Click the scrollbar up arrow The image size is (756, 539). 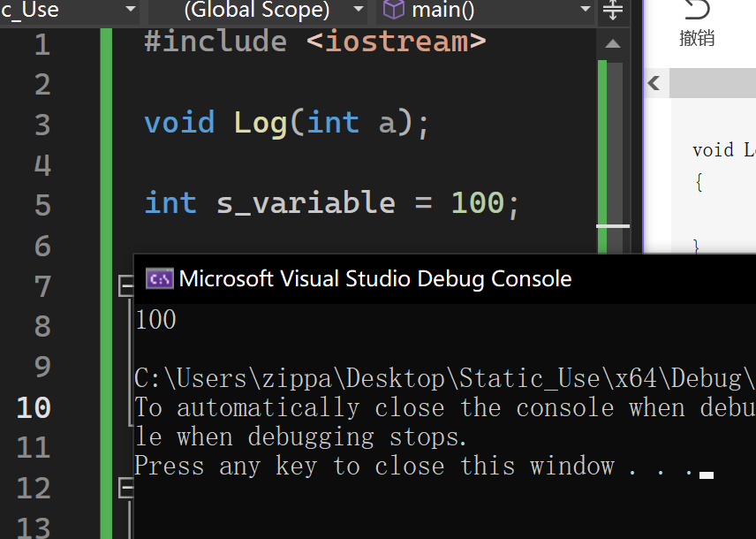(x=612, y=43)
